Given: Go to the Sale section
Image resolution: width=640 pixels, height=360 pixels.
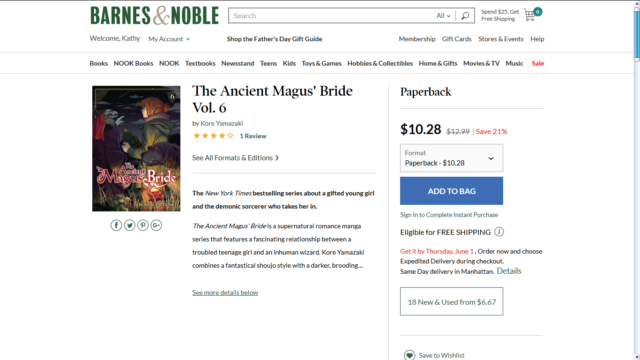Looking at the screenshot, I should click(538, 63).
